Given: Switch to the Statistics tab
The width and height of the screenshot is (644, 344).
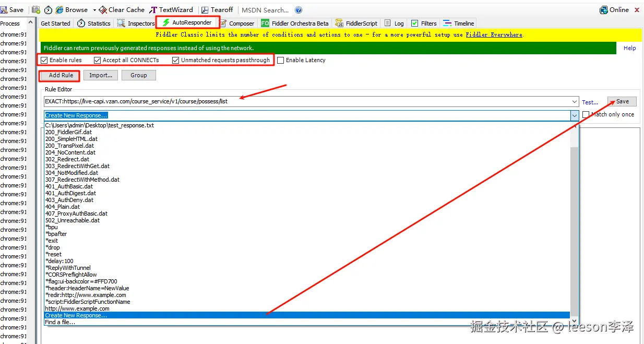Looking at the screenshot, I should tap(94, 23).
